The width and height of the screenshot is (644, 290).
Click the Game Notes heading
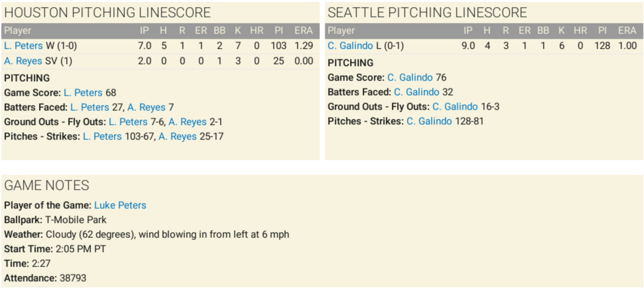tap(47, 185)
